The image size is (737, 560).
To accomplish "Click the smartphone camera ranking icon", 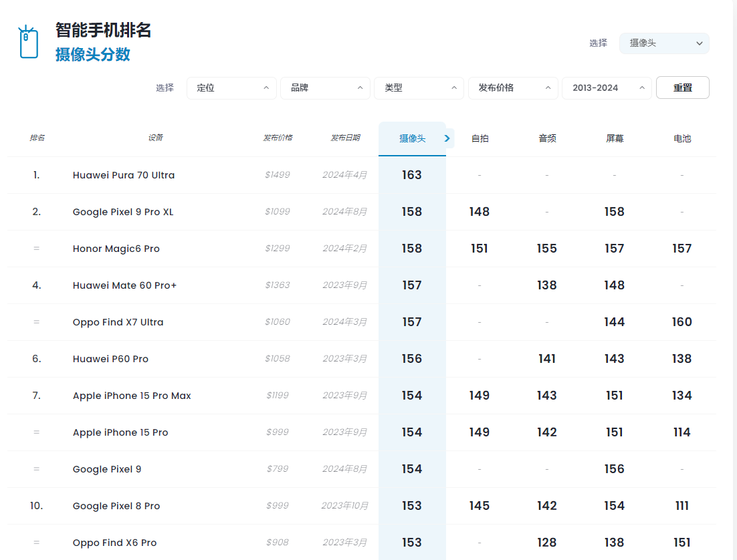I will (x=29, y=43).
